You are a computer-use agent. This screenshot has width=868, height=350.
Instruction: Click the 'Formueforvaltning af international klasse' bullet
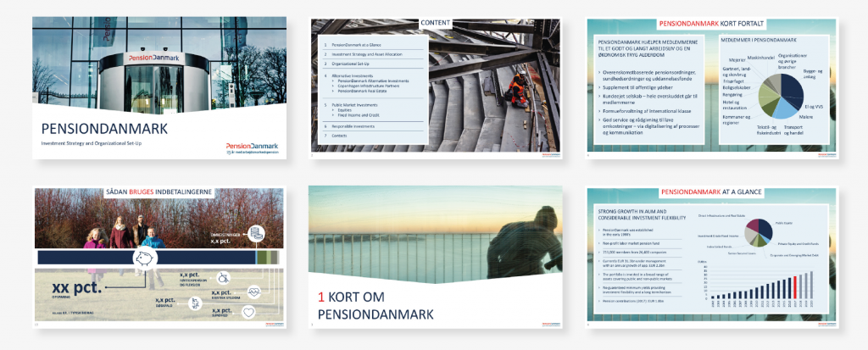pyautogui.click(x=647, y=111)
